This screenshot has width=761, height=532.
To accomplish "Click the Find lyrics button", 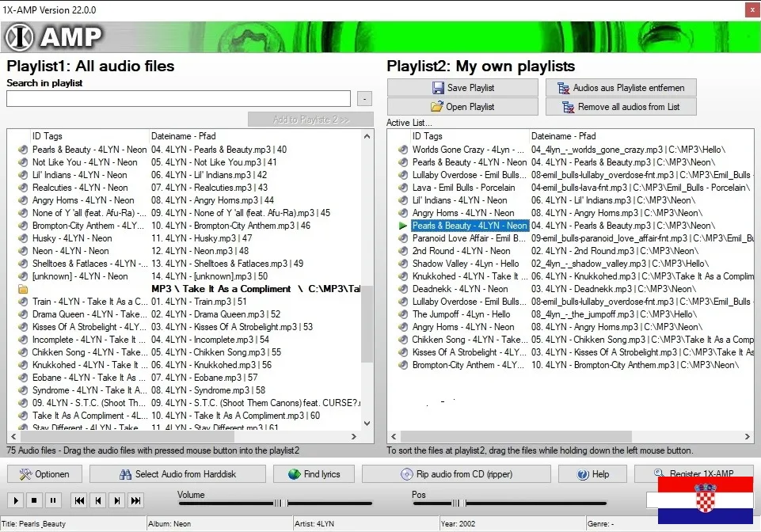I will (314, 474).
